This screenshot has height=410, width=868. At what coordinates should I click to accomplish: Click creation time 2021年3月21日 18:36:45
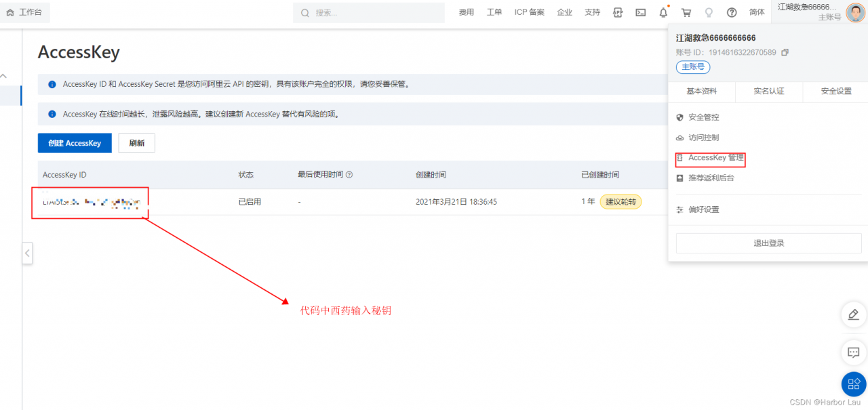click(456, 202)
